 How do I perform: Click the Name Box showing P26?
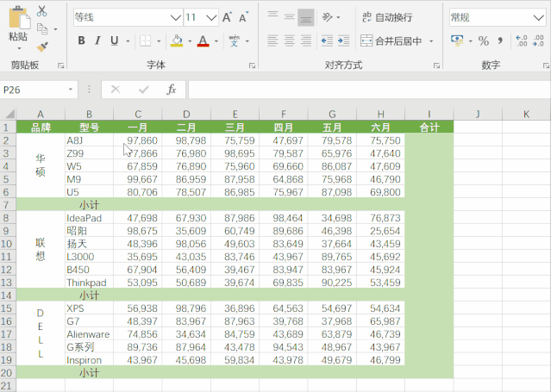click(33, 90)
